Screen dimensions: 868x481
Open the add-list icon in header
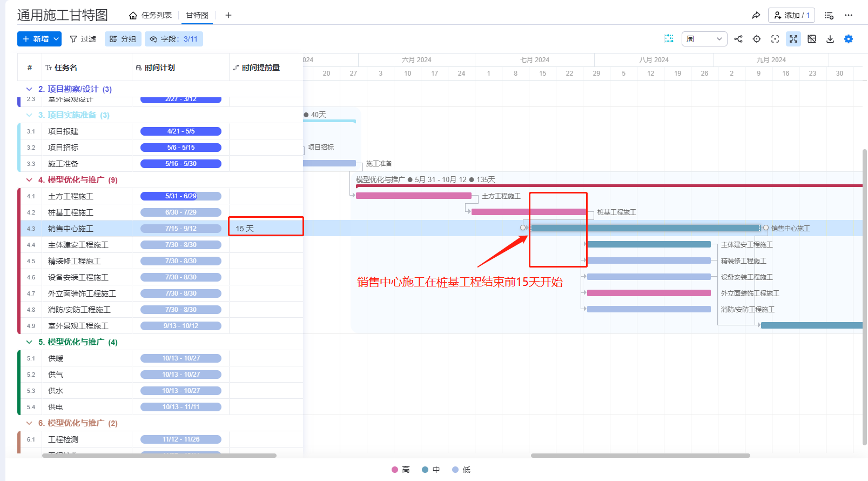click(829, 15)
